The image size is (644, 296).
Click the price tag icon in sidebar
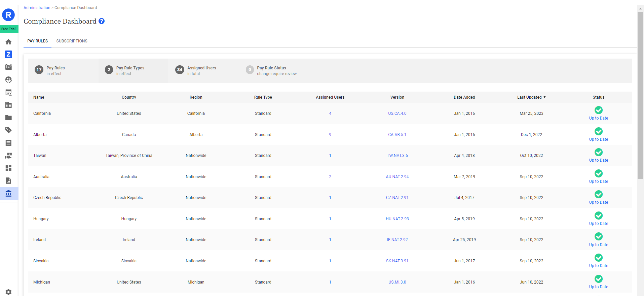coord(8,130)
